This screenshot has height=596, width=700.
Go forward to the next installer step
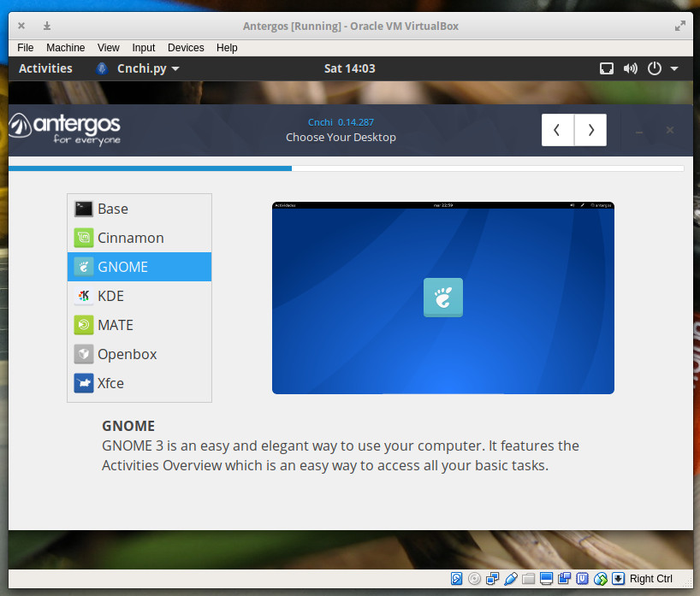590,130
